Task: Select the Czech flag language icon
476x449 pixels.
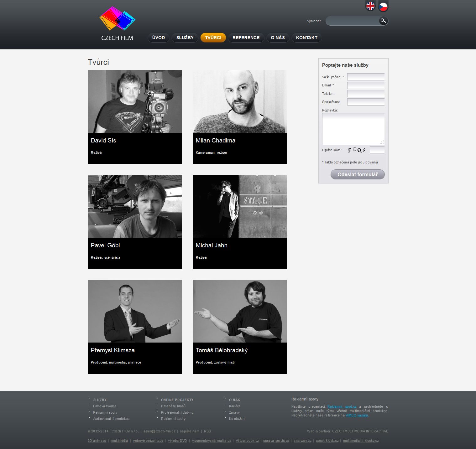Action: pyautogui.click(x=383, y=6)
